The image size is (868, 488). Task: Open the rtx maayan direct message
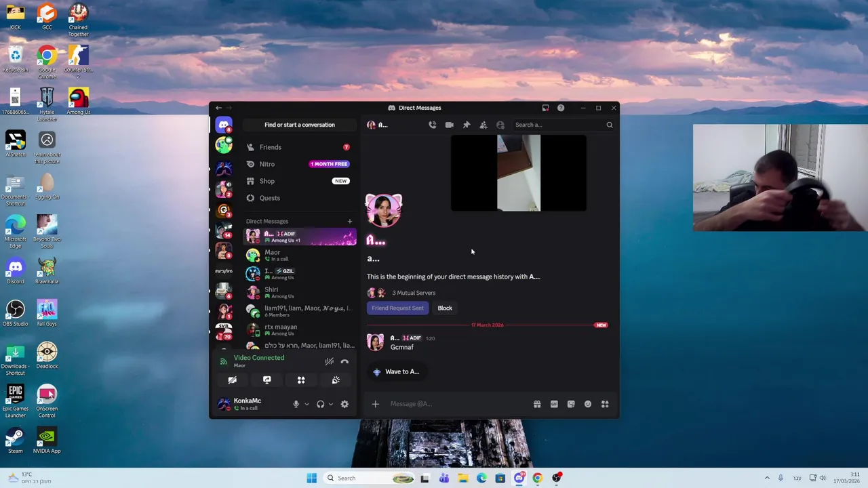point(300,329)
